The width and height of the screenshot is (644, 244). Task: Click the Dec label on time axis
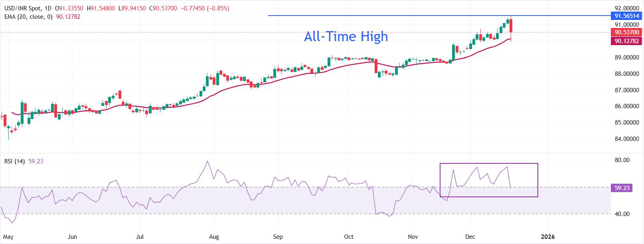pyautogui.click(x=470, y=237)
